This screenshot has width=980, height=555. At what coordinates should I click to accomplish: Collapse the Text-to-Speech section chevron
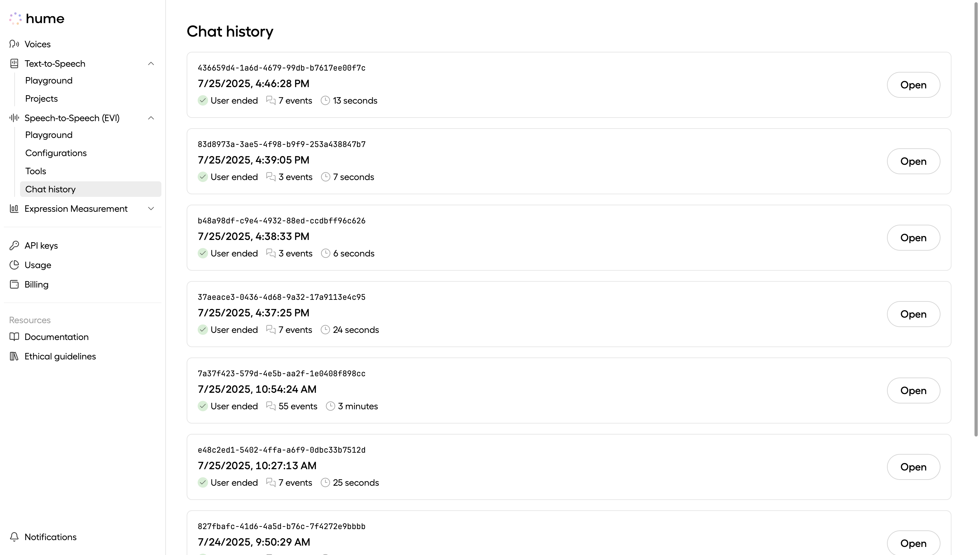tap(151, 64)
